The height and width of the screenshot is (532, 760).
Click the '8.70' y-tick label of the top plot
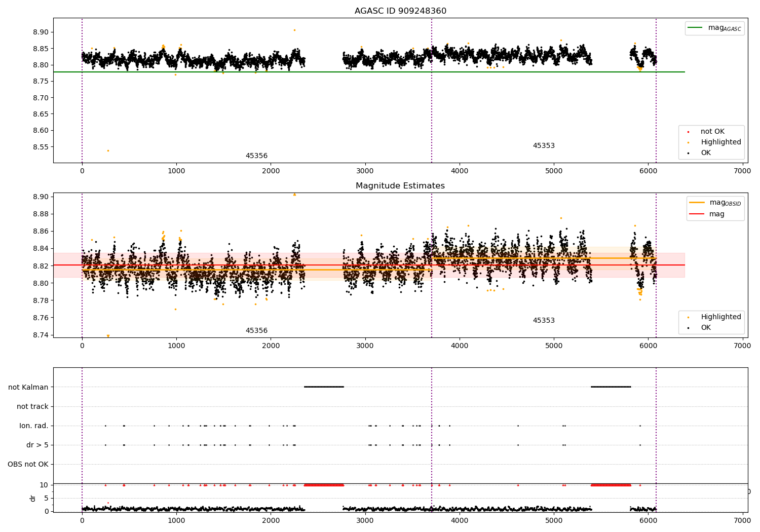pyautogui.click(x=41, y=98)
